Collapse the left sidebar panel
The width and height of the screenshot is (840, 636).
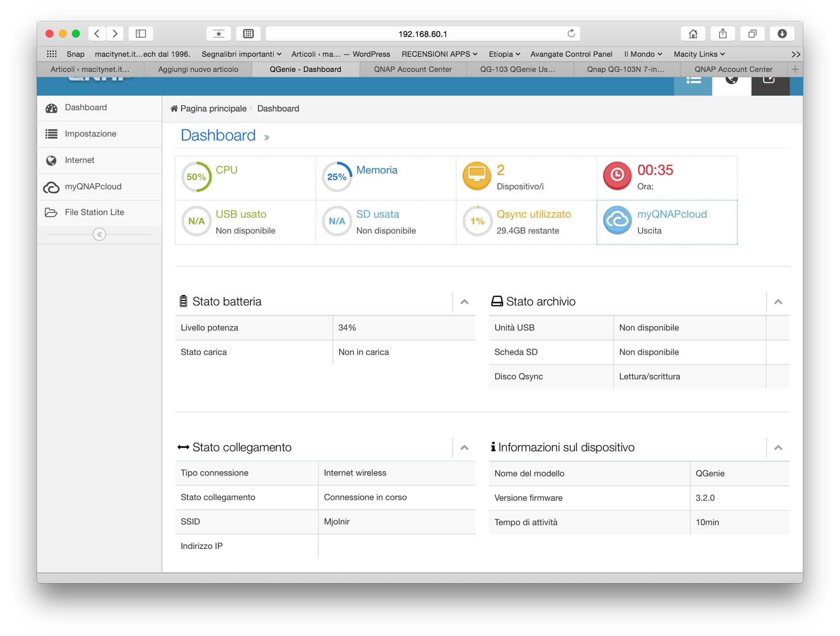[99, 234]
